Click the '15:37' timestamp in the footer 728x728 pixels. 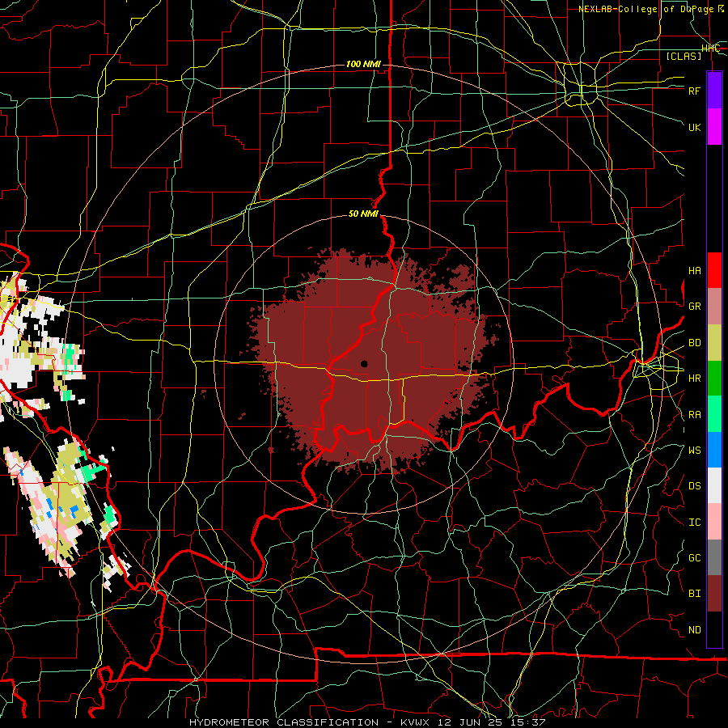(x=529, y=722)
